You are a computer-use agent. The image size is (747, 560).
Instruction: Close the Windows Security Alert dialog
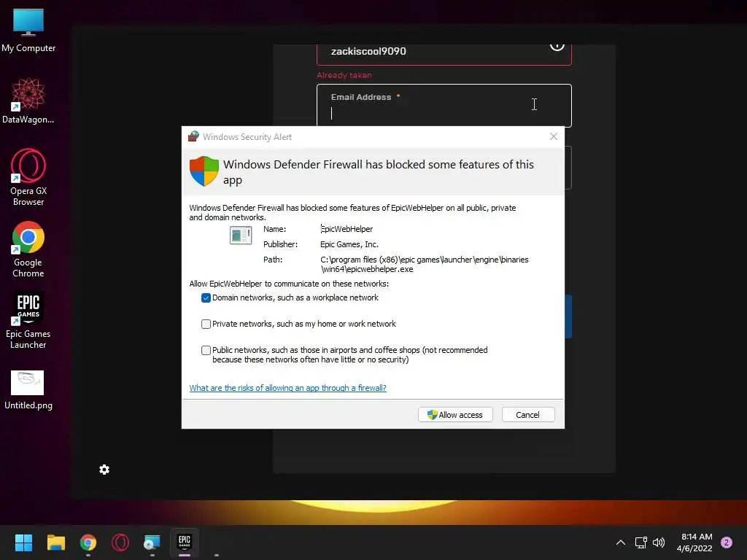tap(554, 136)
